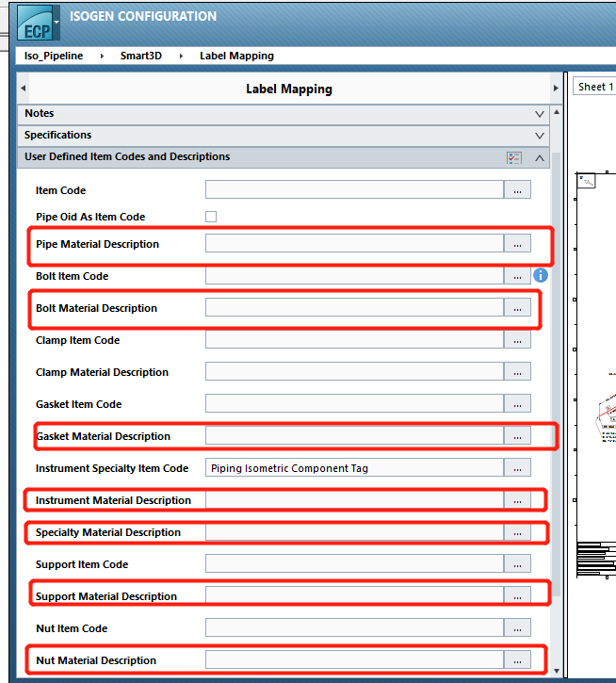Browse for Instrument Specialty Item Code label
This screenshot has height=683, width=616.
coord(517,467)
